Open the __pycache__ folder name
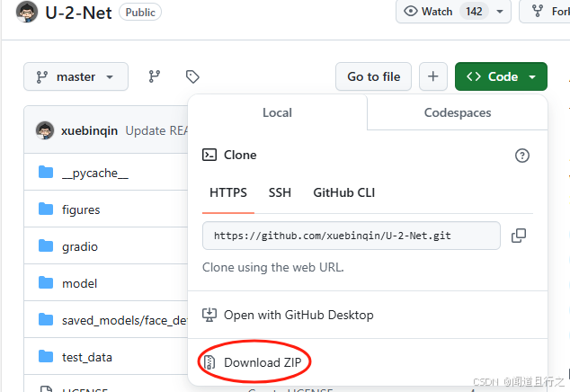The width and height of the screenshot is (570, 392). pos(95,174)
